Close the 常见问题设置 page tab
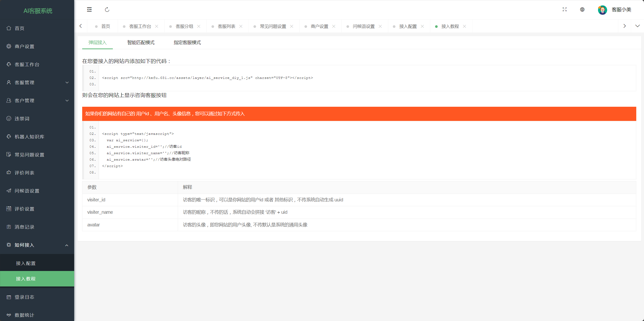 pyautogui.click(x=292, y=26)
